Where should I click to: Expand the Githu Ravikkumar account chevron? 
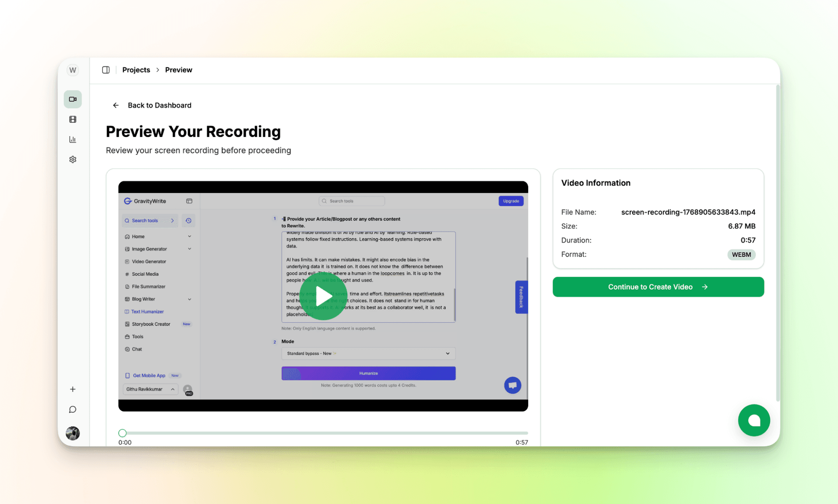point(173,389)
